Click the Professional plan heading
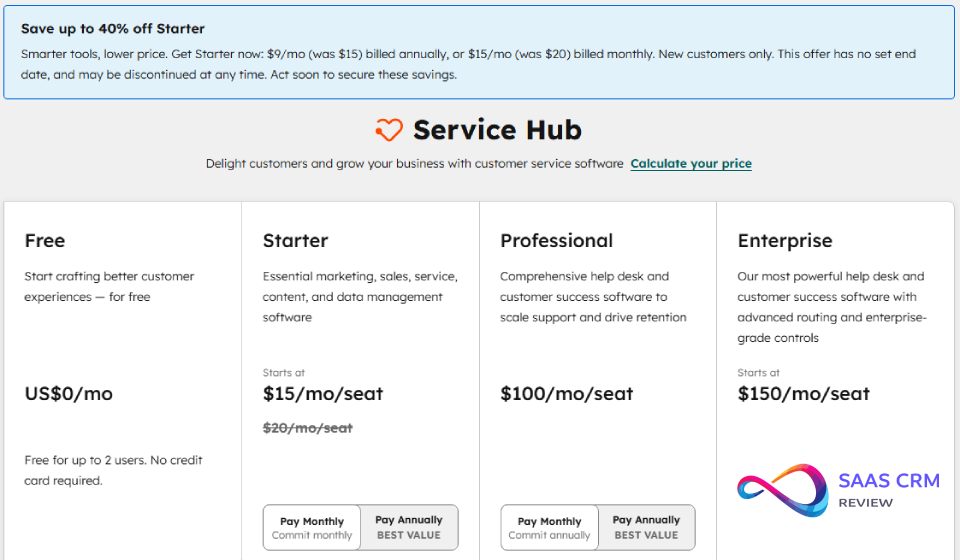 click(x=557, y=241)
